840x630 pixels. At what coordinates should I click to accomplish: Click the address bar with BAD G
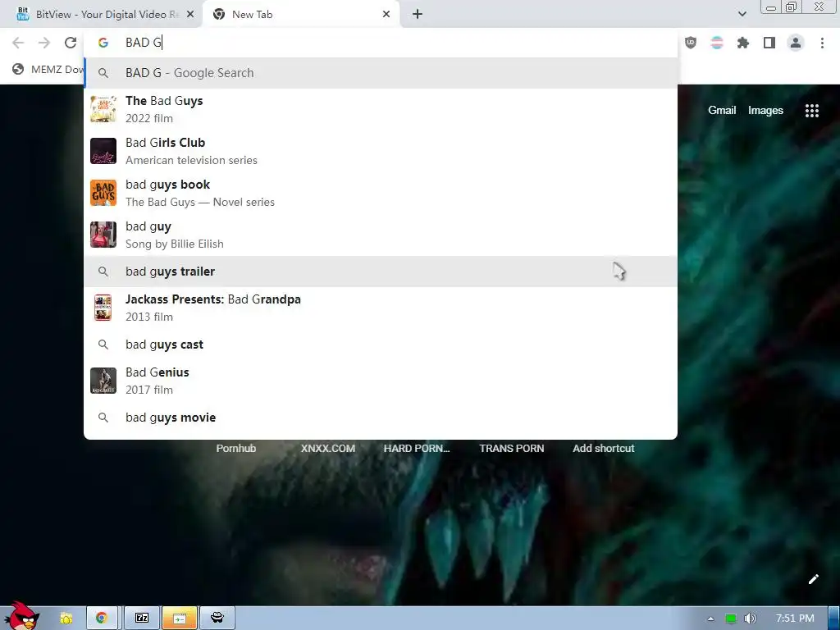tap(381, 43)
